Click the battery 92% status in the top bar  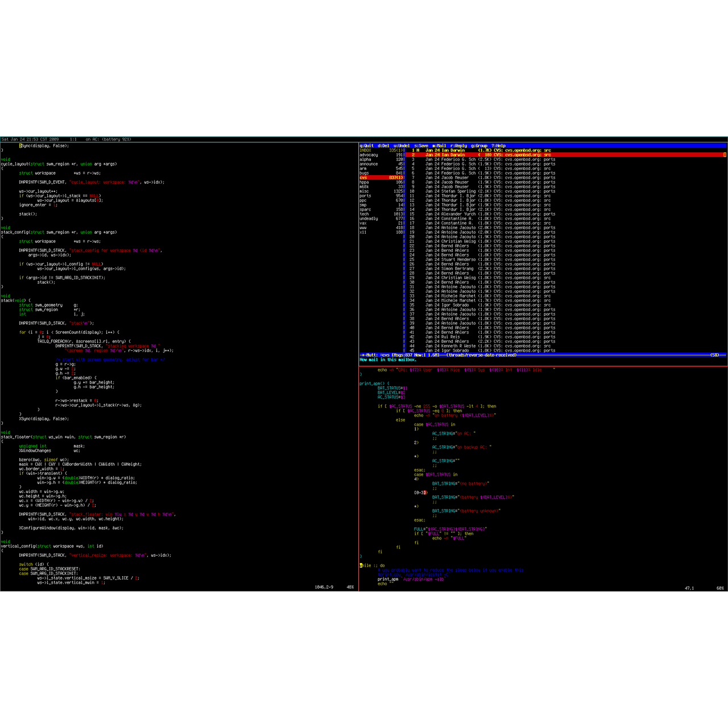coord(108,139)
